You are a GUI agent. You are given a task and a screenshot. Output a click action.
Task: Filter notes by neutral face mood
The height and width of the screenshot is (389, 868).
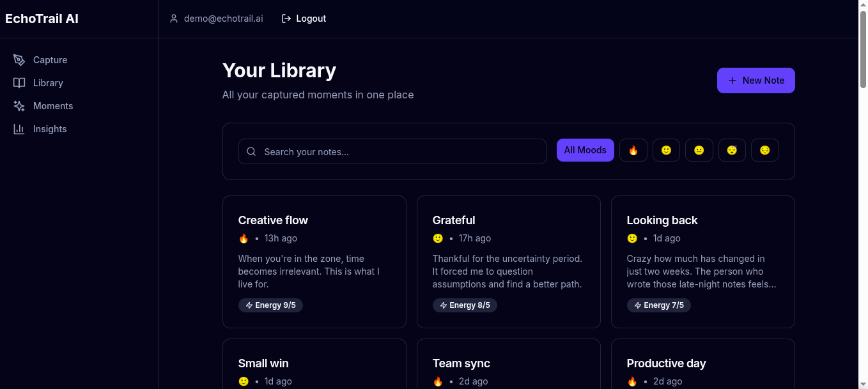699,150
